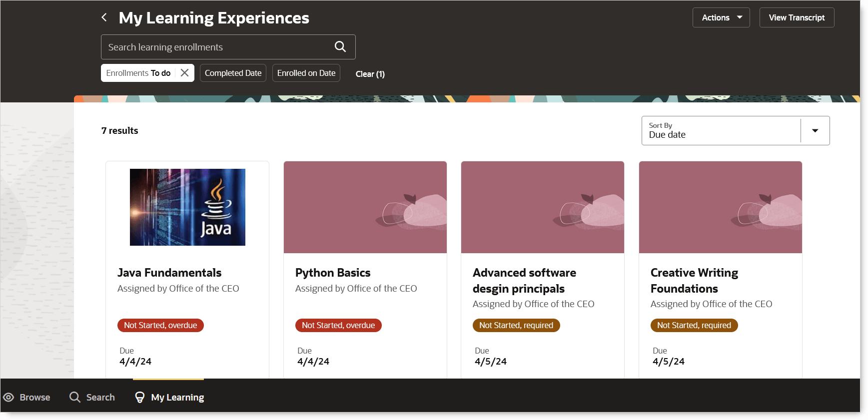Remove the Enrollments To do filter
Viewport: 868px width, 420px height.
pyautogui.click(x=184, y=73)
